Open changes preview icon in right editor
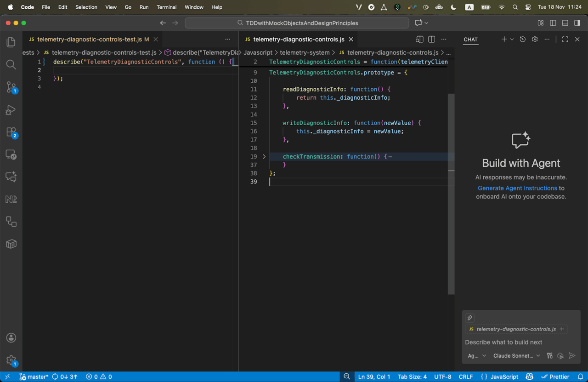The image size is (588, 382). click(x=419, y=40)
